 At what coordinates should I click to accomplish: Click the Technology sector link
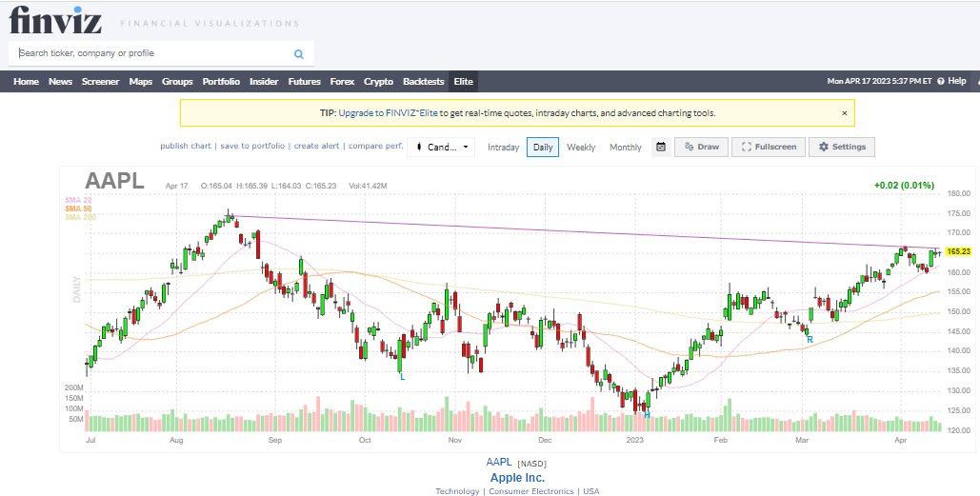[457, 491]
